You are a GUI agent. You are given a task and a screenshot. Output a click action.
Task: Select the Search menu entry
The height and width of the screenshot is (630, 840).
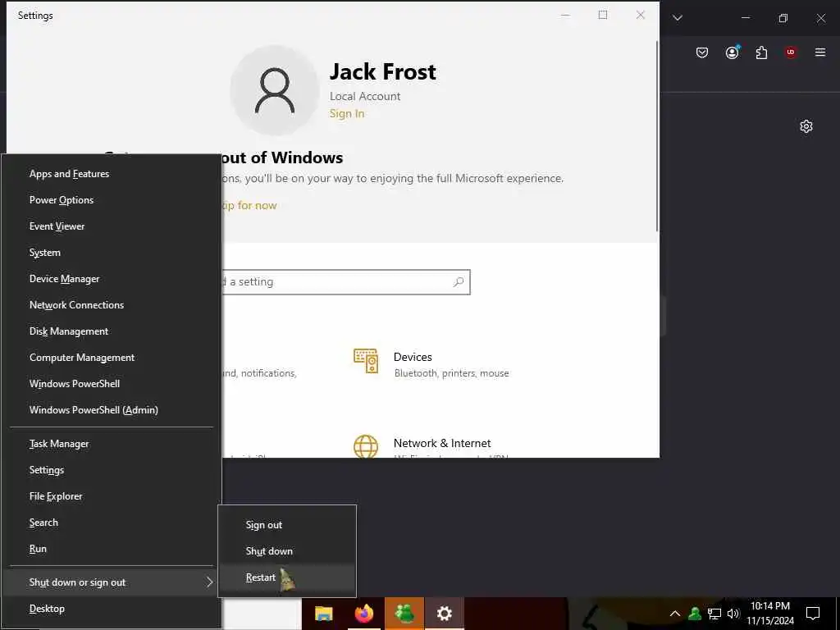[x=112, y=523]
